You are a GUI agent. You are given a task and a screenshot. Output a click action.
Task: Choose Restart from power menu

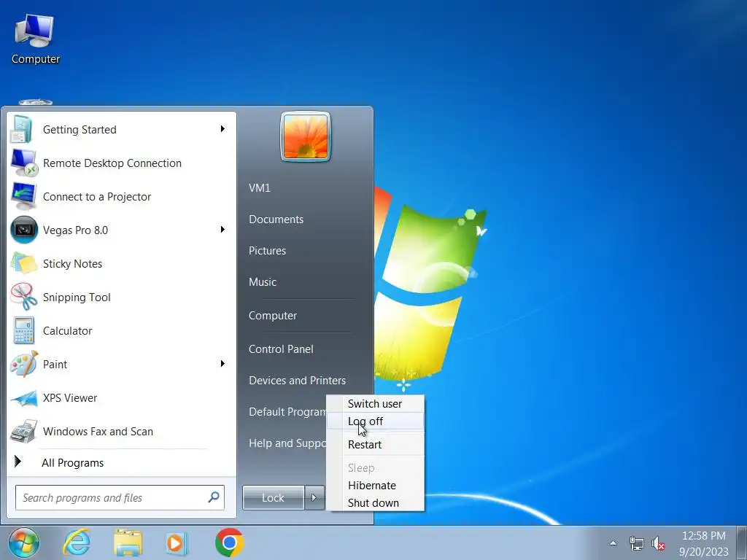[376, 444]
